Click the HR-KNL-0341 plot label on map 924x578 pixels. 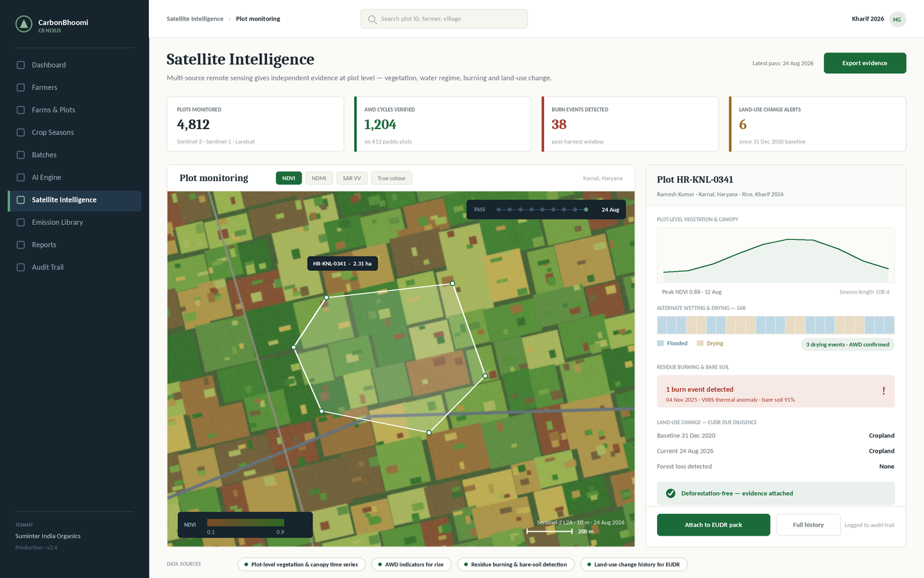343,263
